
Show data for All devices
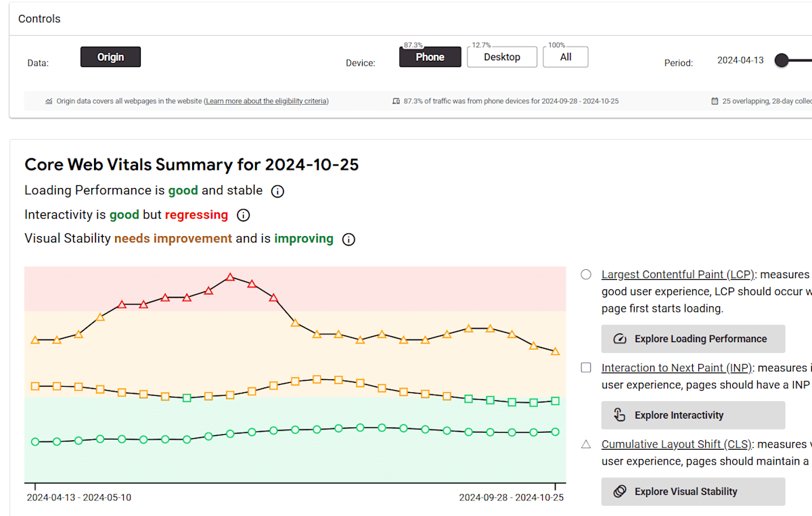pos(566,57)
